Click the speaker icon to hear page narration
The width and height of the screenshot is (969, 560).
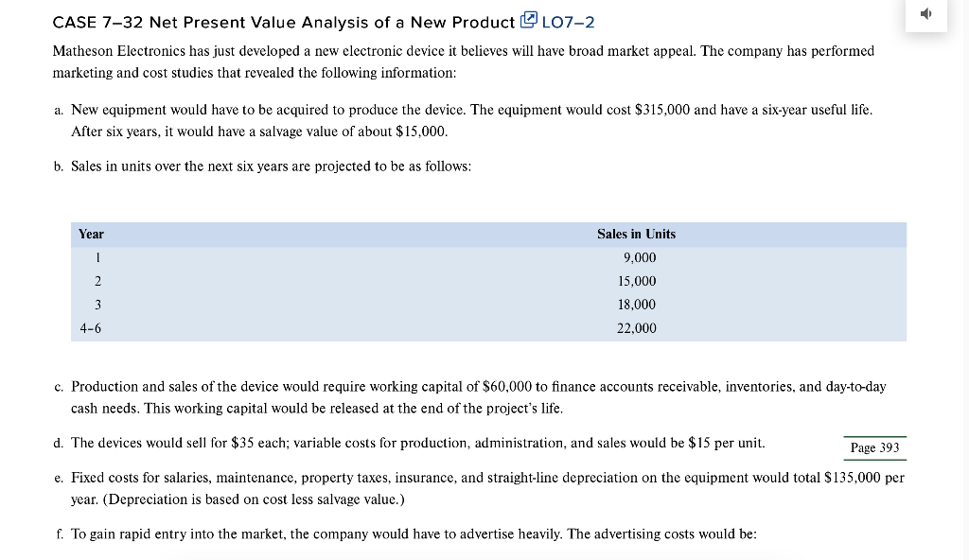click(925, 13)
